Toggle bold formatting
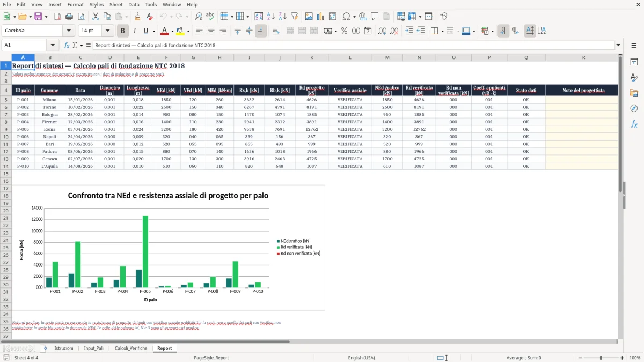The width and height of the screenshot is (644, 362). pos(123,31)
